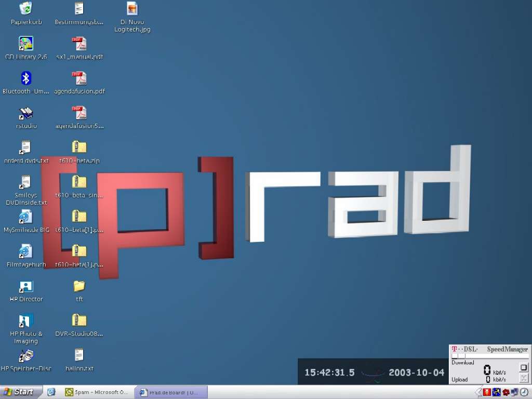Click the square button in SpeedManager widget
This screenshot has width=532, height=399.
(x=523, y=367)
